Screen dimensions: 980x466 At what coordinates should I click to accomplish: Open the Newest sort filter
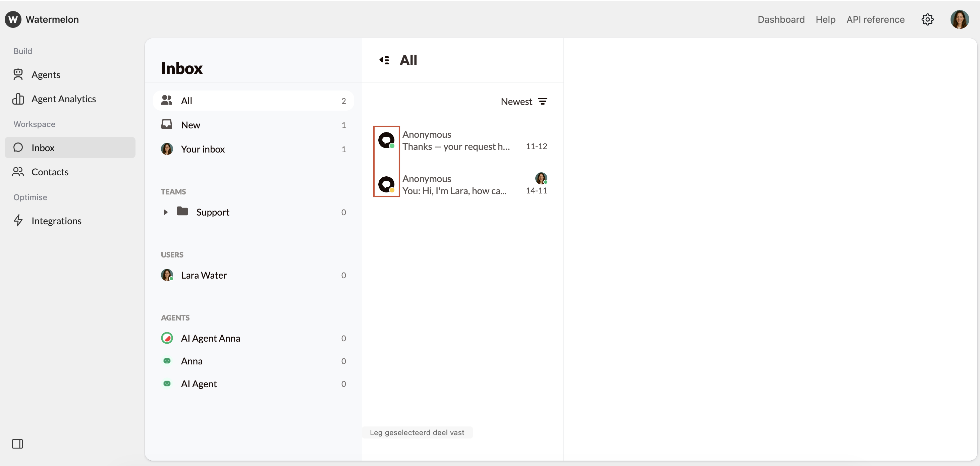[524, 102]
